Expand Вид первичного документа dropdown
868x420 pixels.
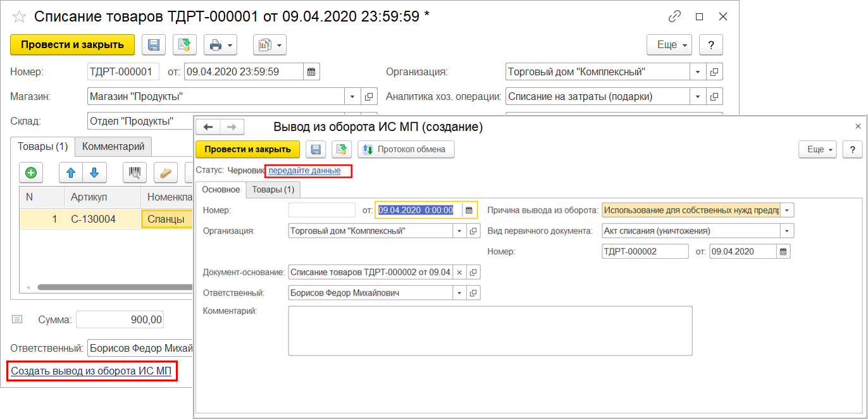coord(787,231)
